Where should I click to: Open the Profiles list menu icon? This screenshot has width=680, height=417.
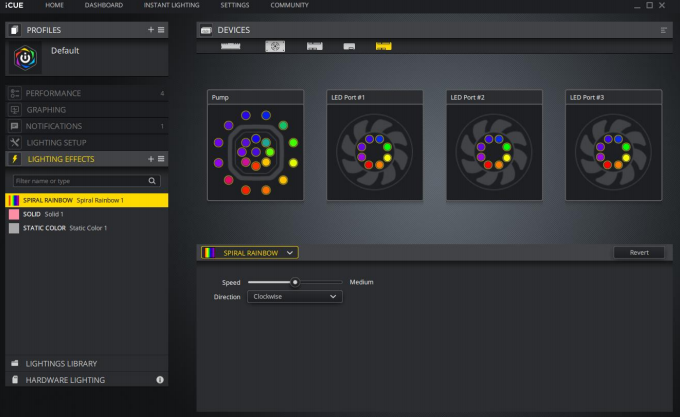[161, 29]
